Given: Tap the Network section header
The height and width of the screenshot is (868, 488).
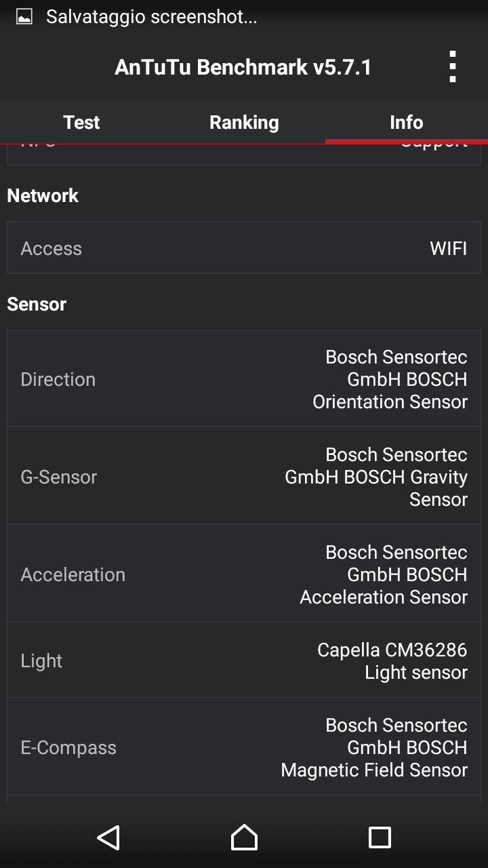Looking at the screenshot, I should click(x=43, y=195).
